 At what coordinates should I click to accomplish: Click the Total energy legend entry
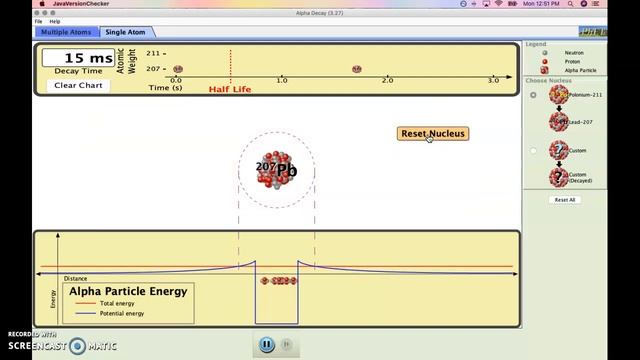105,303
